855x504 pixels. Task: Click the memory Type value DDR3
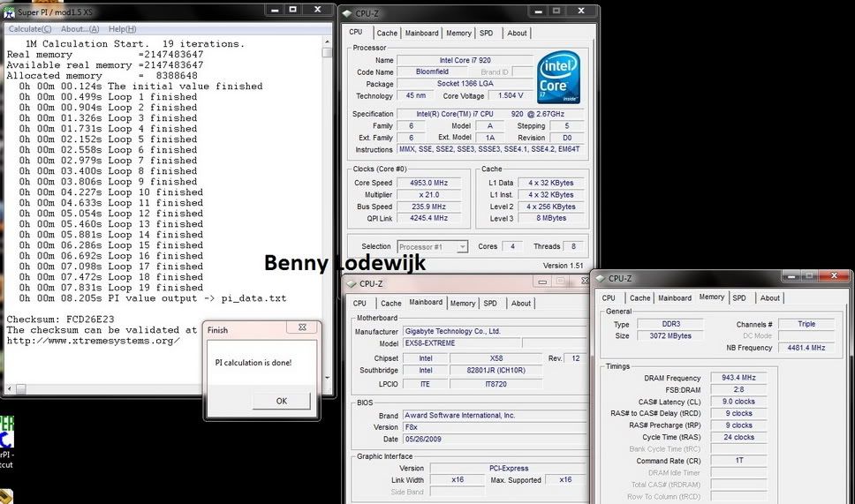[x=670, y=324]
